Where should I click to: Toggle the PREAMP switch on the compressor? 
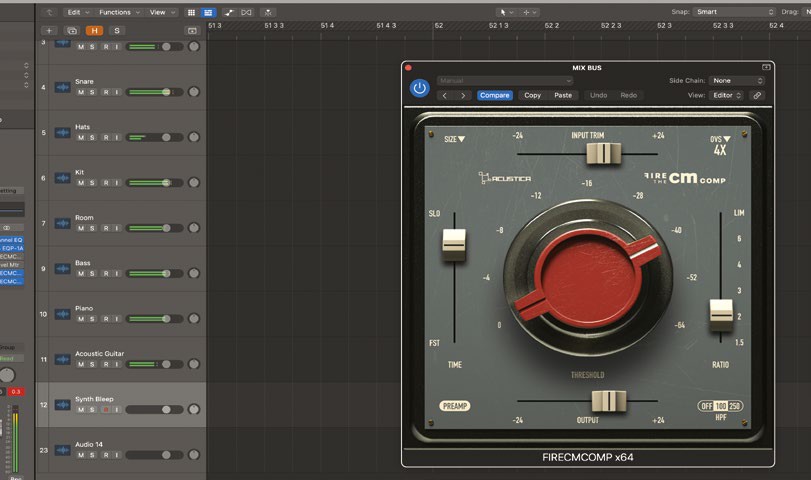pyautogui.click(x=455, y=406)
